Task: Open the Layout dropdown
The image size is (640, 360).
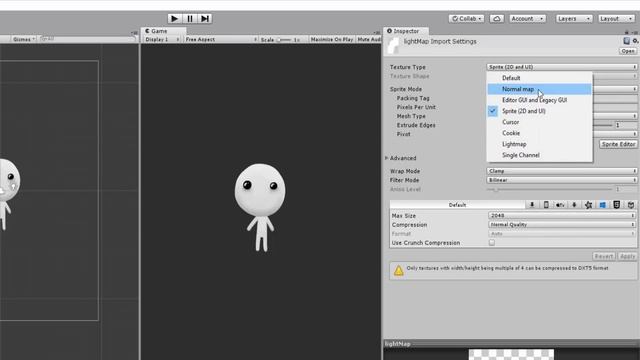Action: (x=616, y=19)
